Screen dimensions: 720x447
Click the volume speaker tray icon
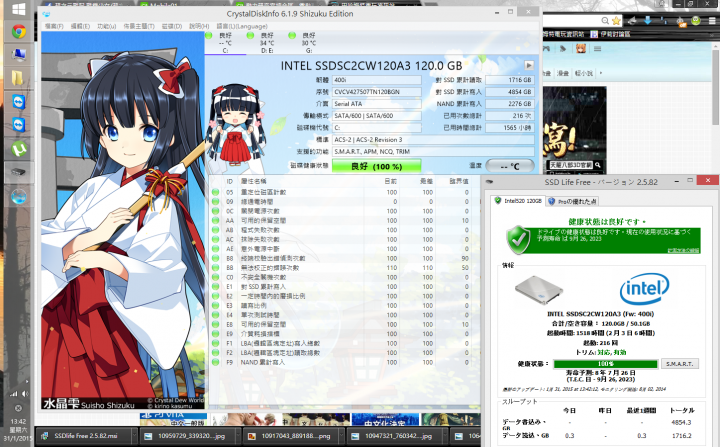(24, 394)
